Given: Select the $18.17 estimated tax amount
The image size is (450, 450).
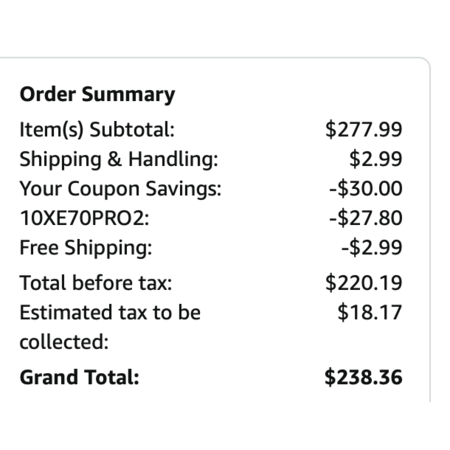Looking at the screenshot, I should [x=370, y=313].
